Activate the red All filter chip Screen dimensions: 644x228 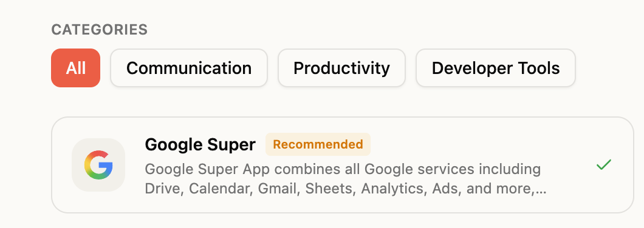tap(75, 68)
